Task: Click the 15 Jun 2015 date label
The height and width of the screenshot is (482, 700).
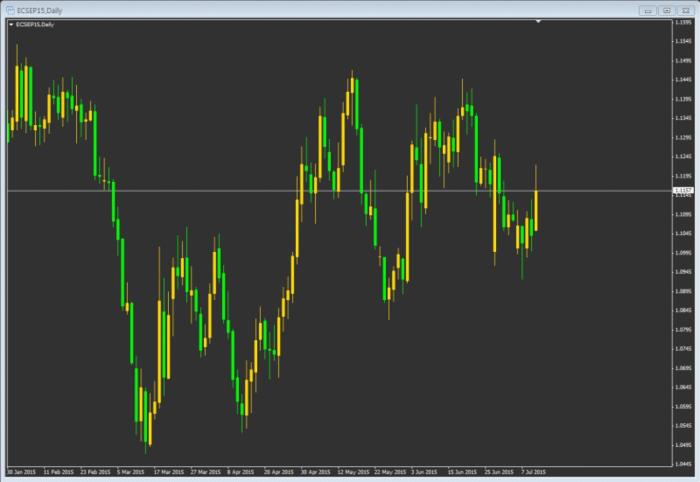Action: 463,470
